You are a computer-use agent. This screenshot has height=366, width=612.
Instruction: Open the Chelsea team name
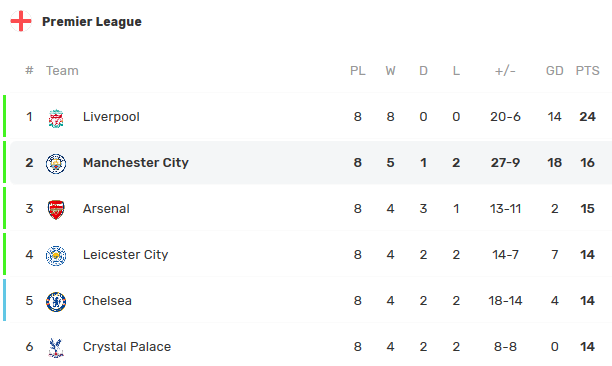(x=107, y=301)
